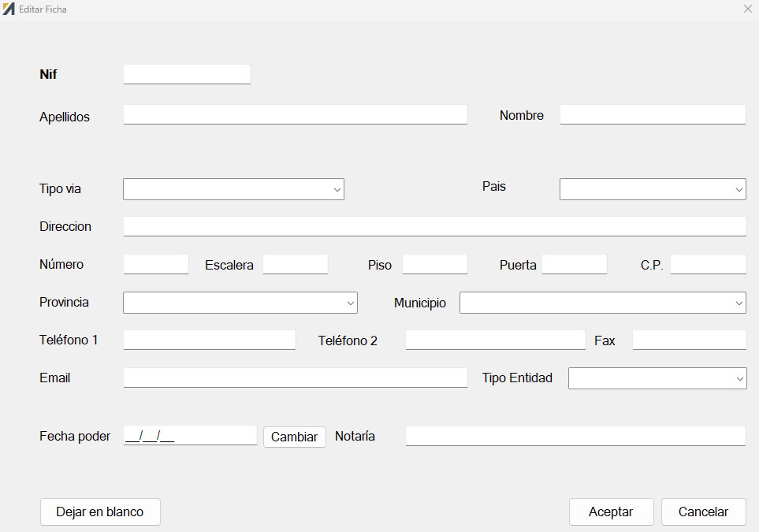Expand the Municipio dropdown

coord(603,303)
